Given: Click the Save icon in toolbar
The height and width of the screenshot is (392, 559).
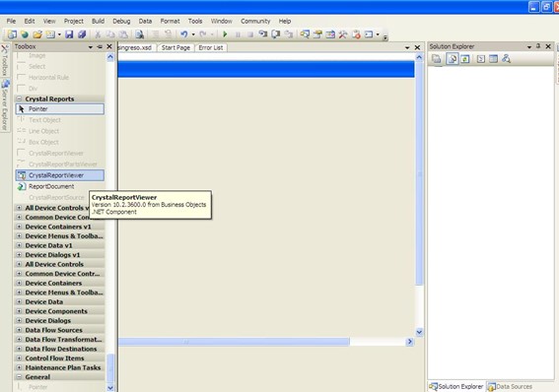Looking at the screenshot, I should [x=69, y=34].
